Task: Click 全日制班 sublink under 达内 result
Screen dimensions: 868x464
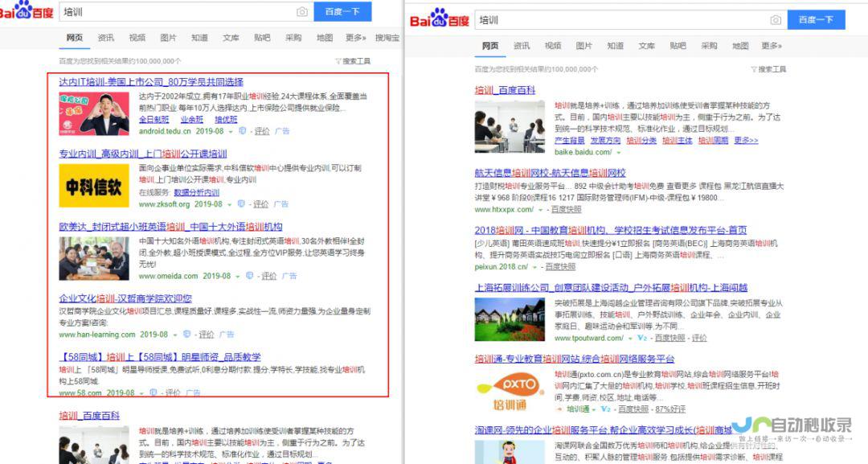Action: [154, 120]
